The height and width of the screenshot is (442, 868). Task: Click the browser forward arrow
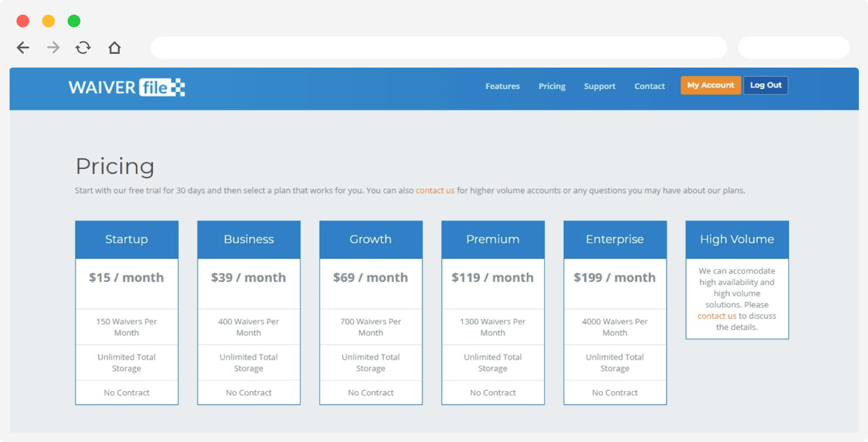point(53,47)
